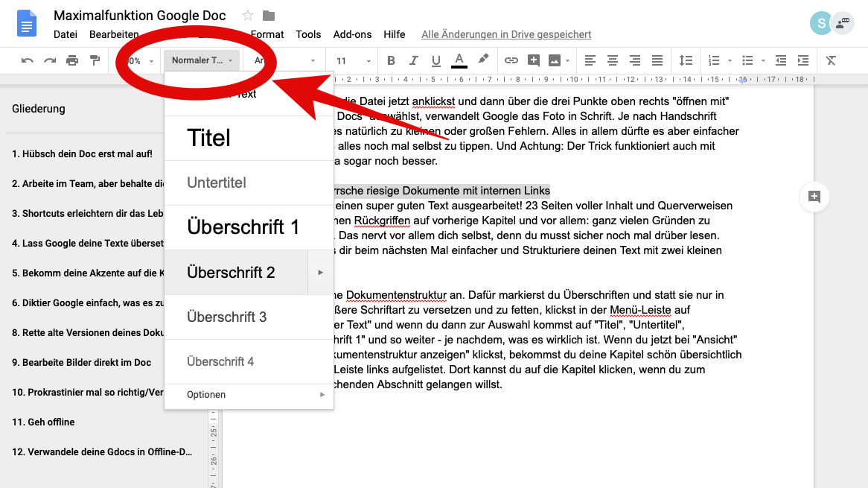The image size is (868, 488).
Task: Expand bulleted list style dropdown
Action: [763, 61]
